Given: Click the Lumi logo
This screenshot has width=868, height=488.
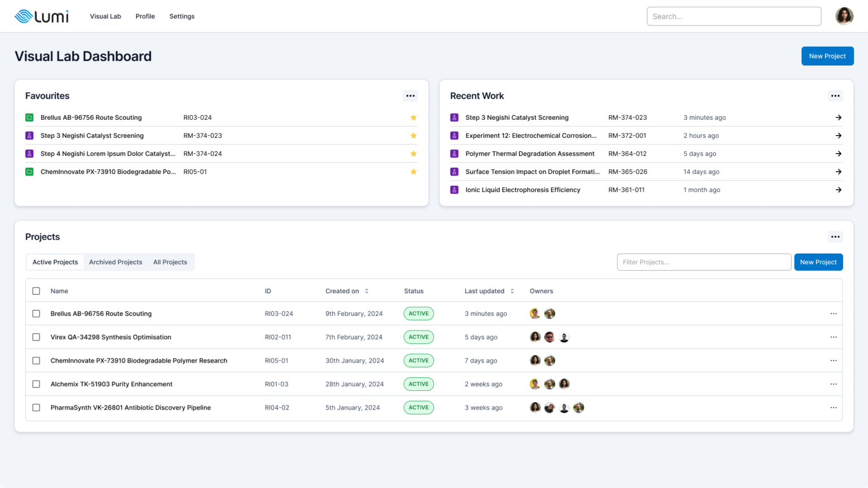Looking at the screenshot, I should coord(41,16).
